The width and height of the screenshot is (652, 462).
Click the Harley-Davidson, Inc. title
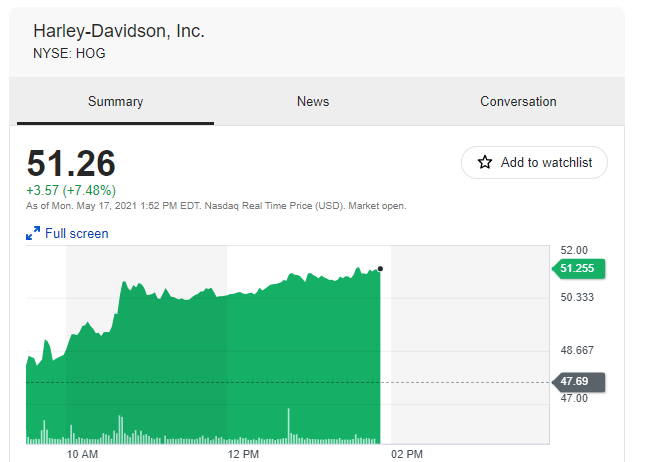pyautogui.click(x=119, y=31)
